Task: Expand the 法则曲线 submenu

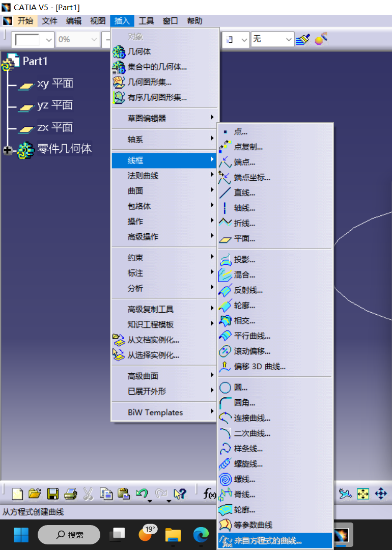Action: 164,176
